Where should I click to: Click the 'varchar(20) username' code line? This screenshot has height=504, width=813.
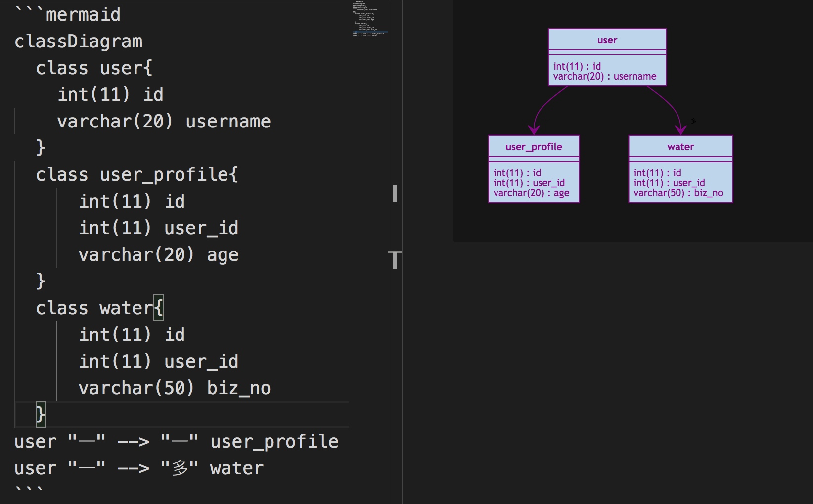click(x=164, y=121)
